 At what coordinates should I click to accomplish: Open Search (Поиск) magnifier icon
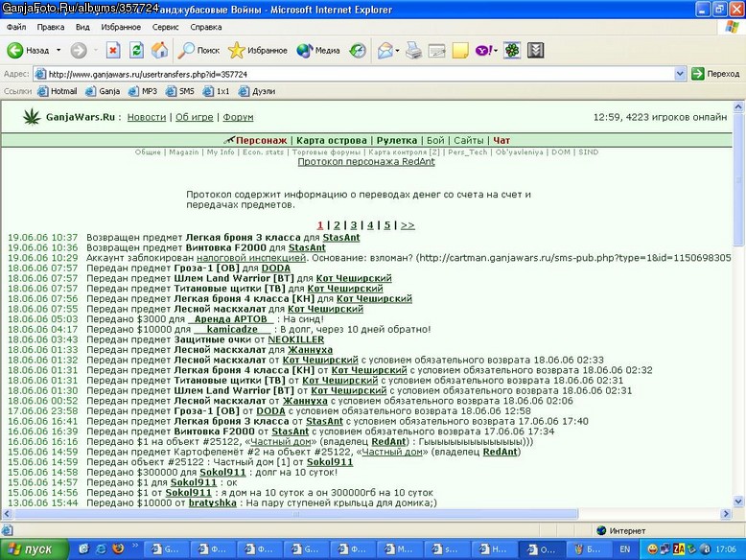click(186, 50)
